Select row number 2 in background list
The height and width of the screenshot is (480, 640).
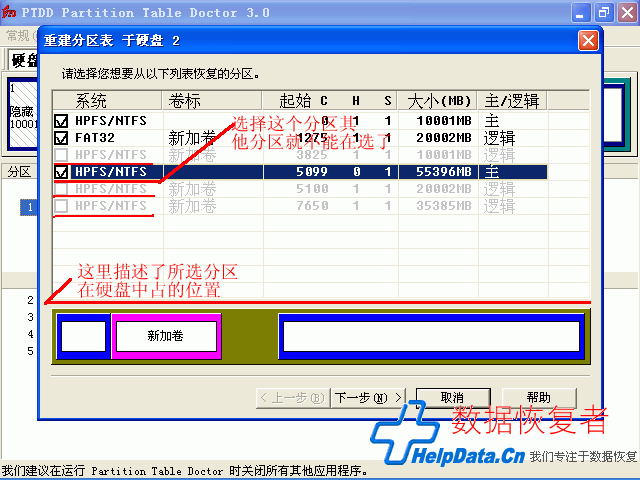[31, 300]
